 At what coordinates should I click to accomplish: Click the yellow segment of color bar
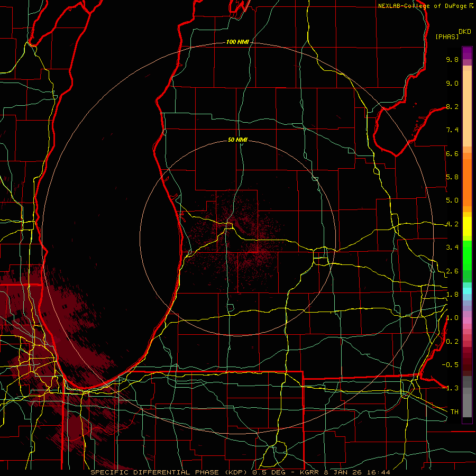click(x=467, y=226)
